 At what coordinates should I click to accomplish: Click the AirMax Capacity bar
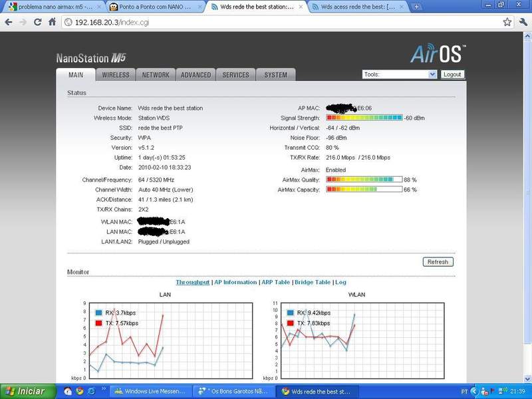click(364, 190)
